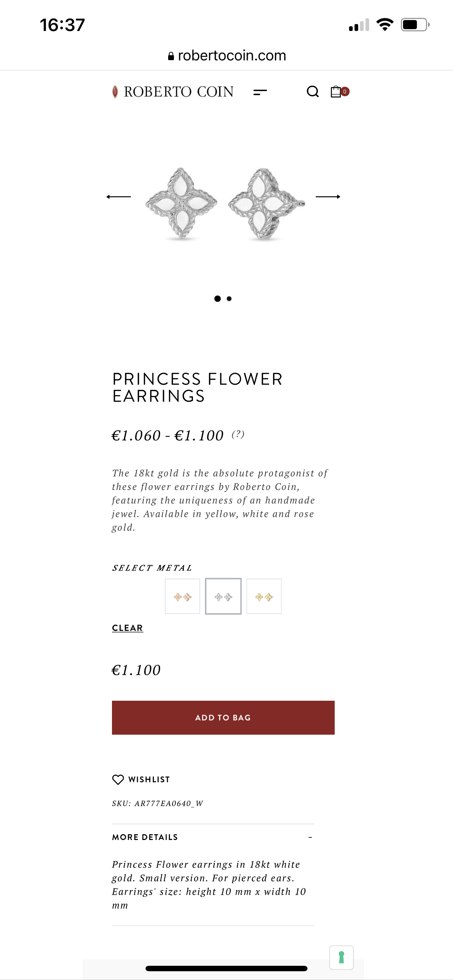Show previous product image with left arrow
453x980 pixels.
coord(119,197)
